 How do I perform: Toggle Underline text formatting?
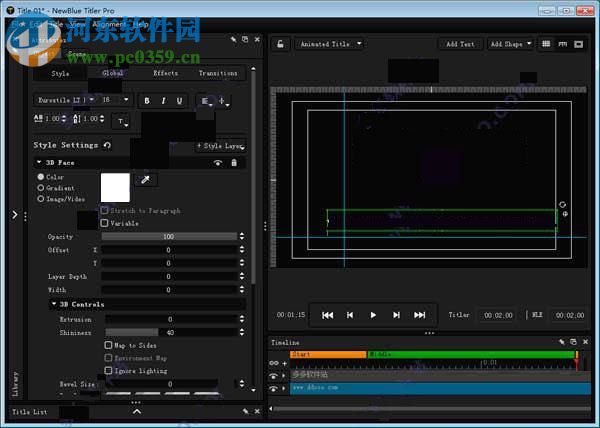[x=179, y=101]
